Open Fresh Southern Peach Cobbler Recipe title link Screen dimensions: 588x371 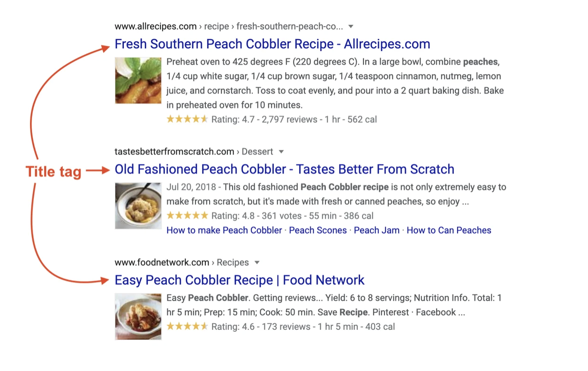[272, 45]
